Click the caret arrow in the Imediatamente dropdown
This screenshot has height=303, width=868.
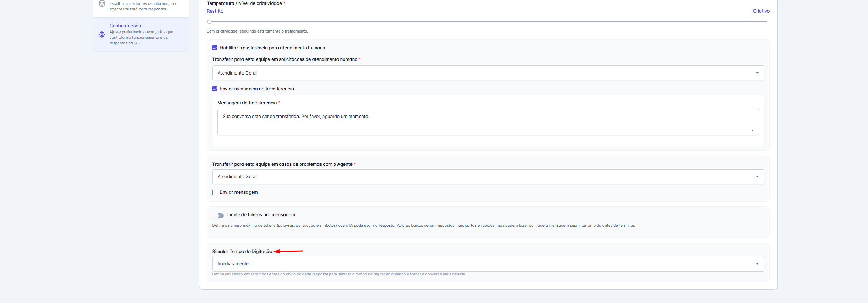(x=757, y=264)
